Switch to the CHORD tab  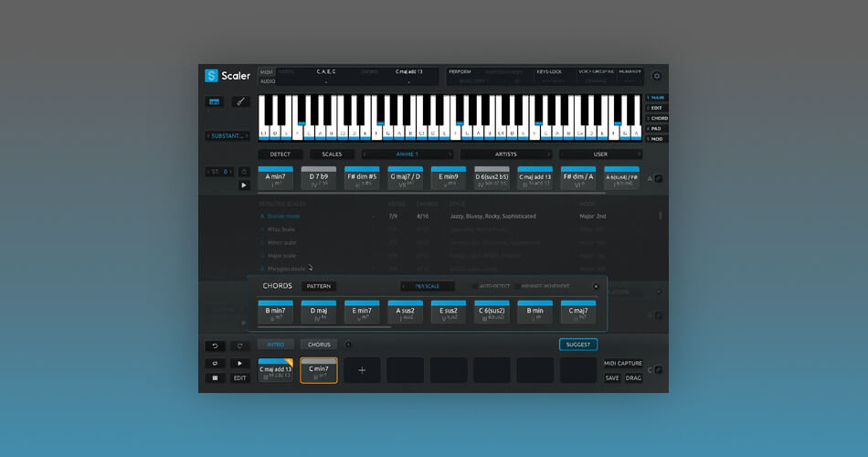tap(657, 118)
